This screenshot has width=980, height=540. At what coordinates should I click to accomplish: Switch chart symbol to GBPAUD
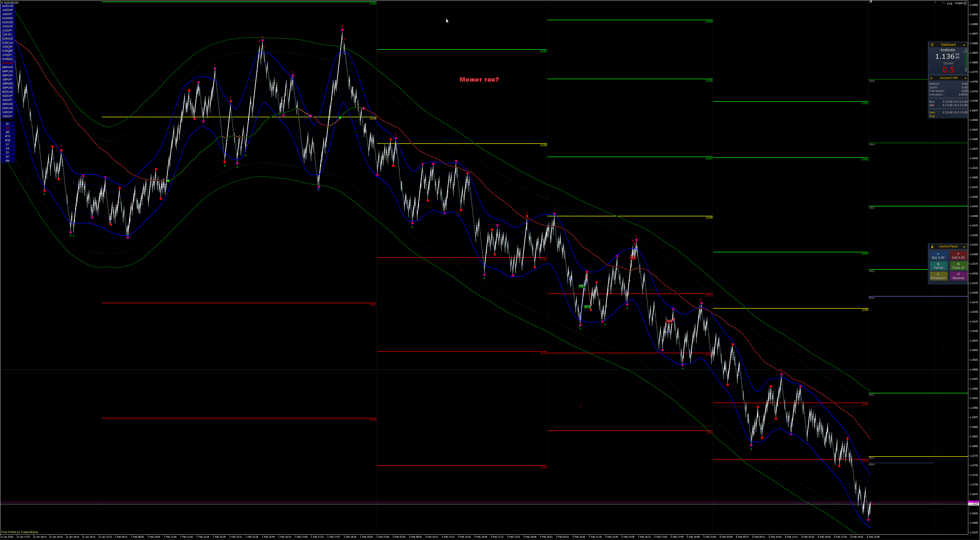[8, 67]
